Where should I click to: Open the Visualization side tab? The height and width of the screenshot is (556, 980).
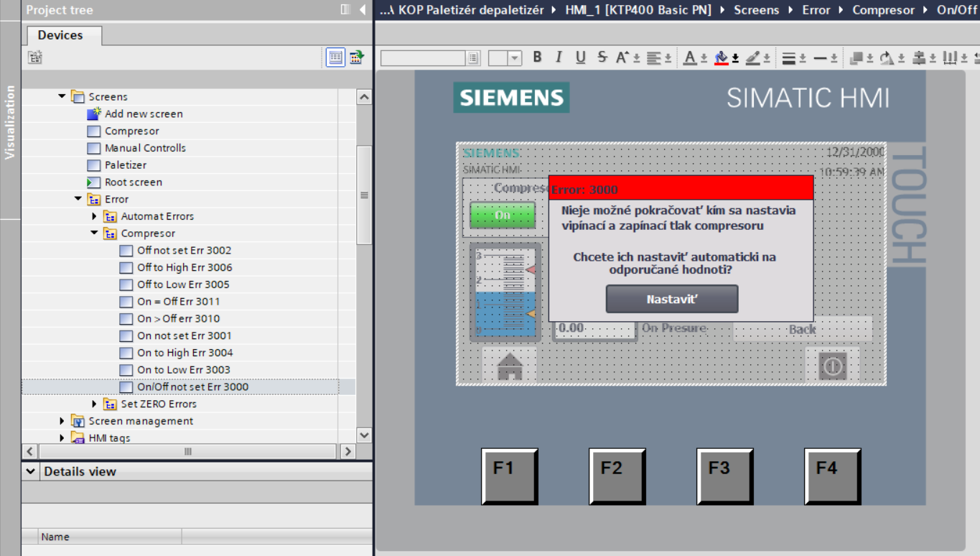10,121
